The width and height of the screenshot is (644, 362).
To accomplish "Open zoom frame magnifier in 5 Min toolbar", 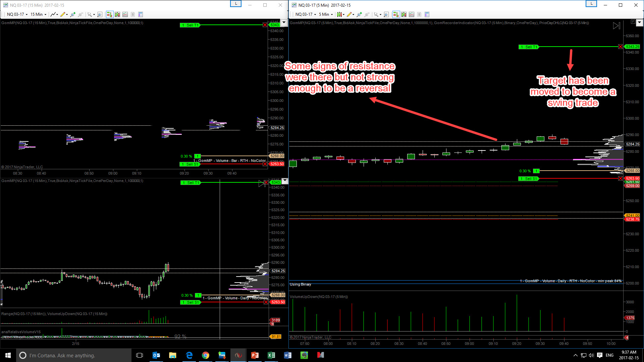I will point(386,14).
